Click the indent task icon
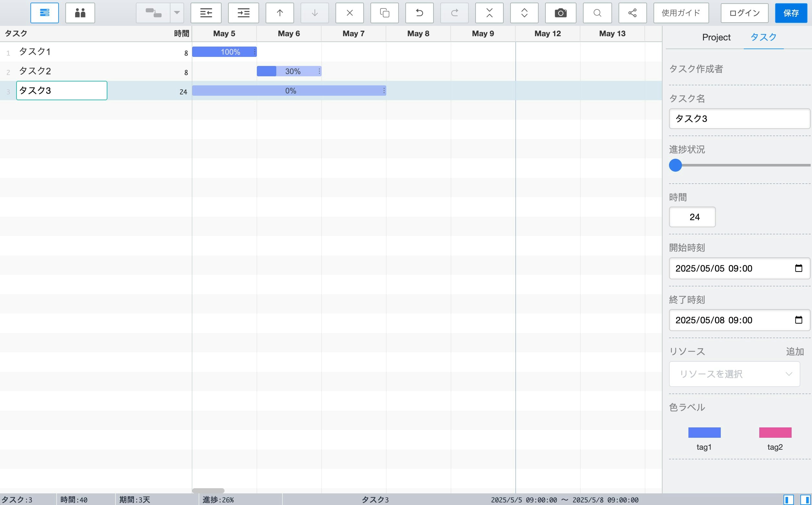 243,13
